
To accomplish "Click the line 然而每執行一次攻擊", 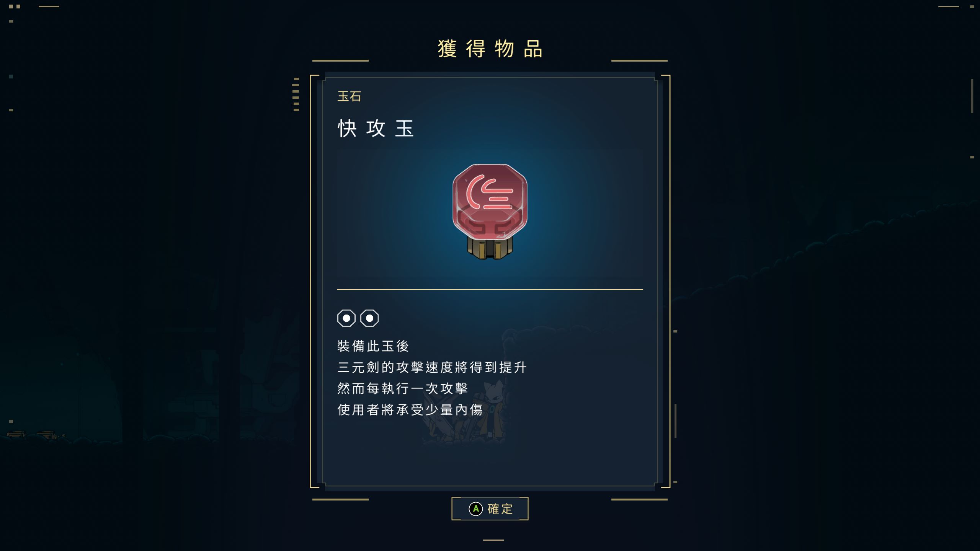I will click(x=403, y=389).
